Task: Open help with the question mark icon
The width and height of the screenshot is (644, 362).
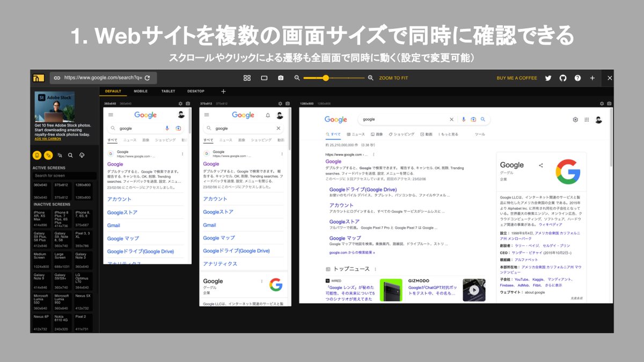Action: [x=577, y=78]
